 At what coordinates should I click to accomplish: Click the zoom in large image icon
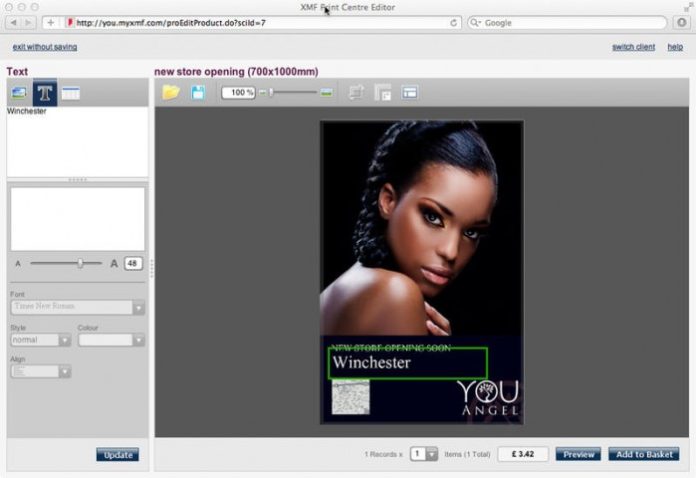[326, 92]
